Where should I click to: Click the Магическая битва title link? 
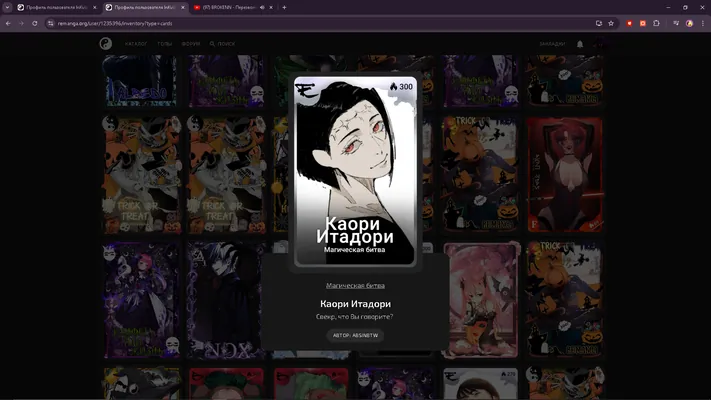[x=356, y=285]
